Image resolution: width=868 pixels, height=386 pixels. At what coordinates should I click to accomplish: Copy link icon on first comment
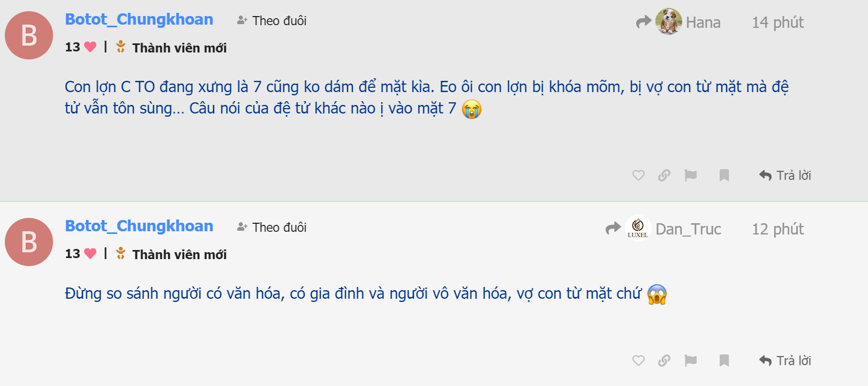(664, 176)
